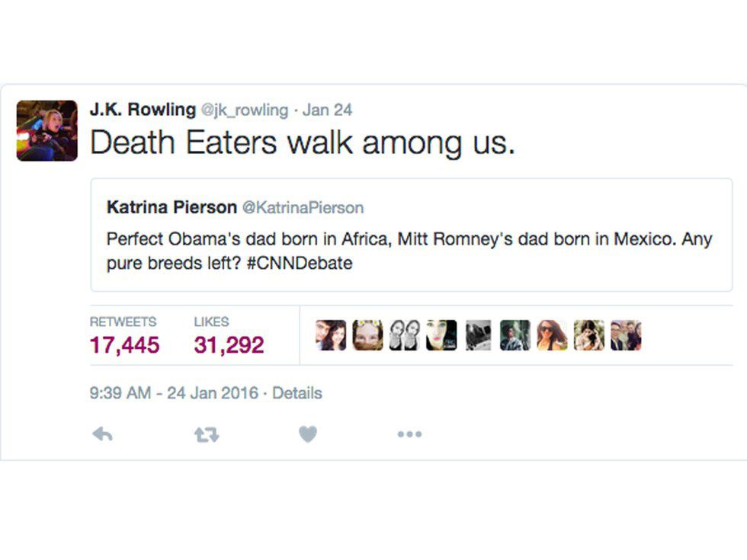747x560 pixels.
Task: Click the J.K. Rowling display name
Action: (x=143, y=110)
